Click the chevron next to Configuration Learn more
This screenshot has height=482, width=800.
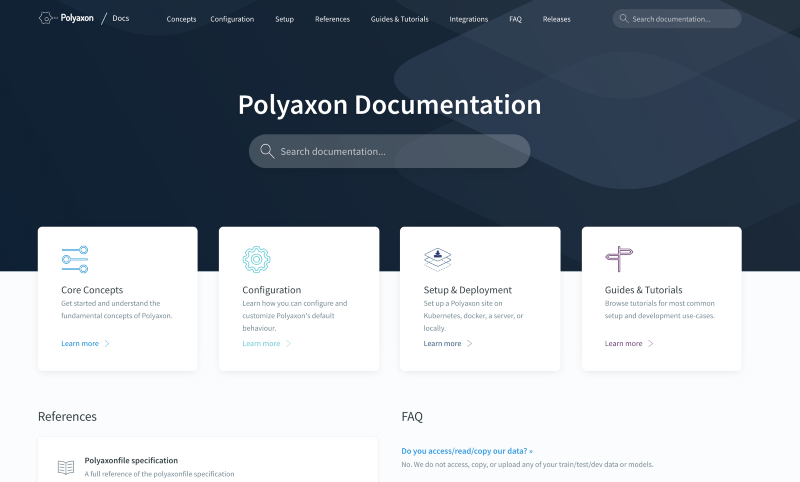288,343
